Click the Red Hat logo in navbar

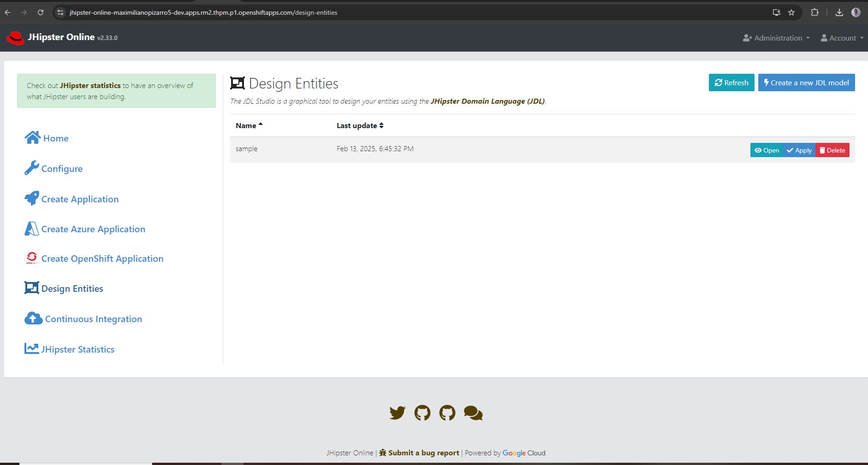(16, 38)
